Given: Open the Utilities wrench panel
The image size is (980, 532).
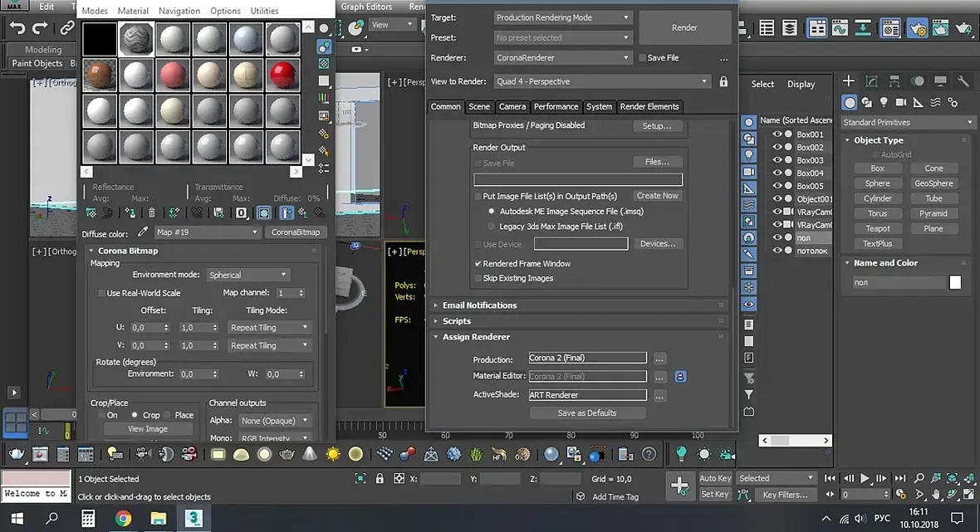Looking at the screenshot, I should pyautogui.click(x=963, y=81).
